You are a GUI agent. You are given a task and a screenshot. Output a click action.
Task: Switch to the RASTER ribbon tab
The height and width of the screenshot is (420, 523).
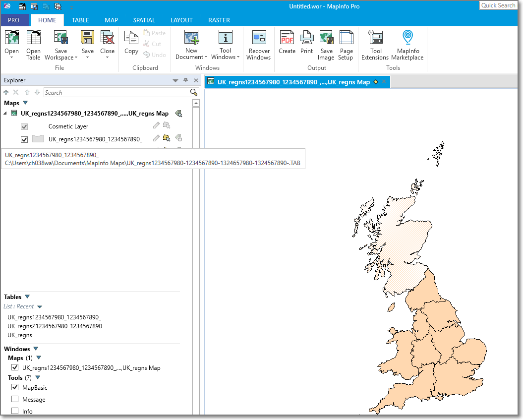point(219,20)
